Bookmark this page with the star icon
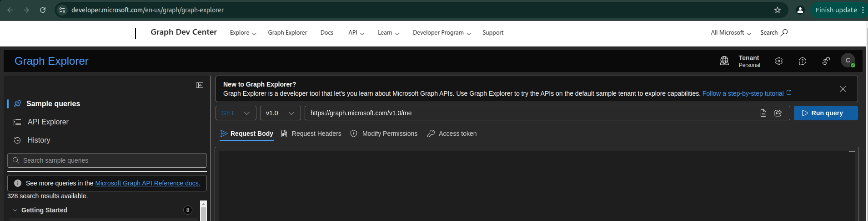Viewport: 868px width, 221px height. pos(778,10)
